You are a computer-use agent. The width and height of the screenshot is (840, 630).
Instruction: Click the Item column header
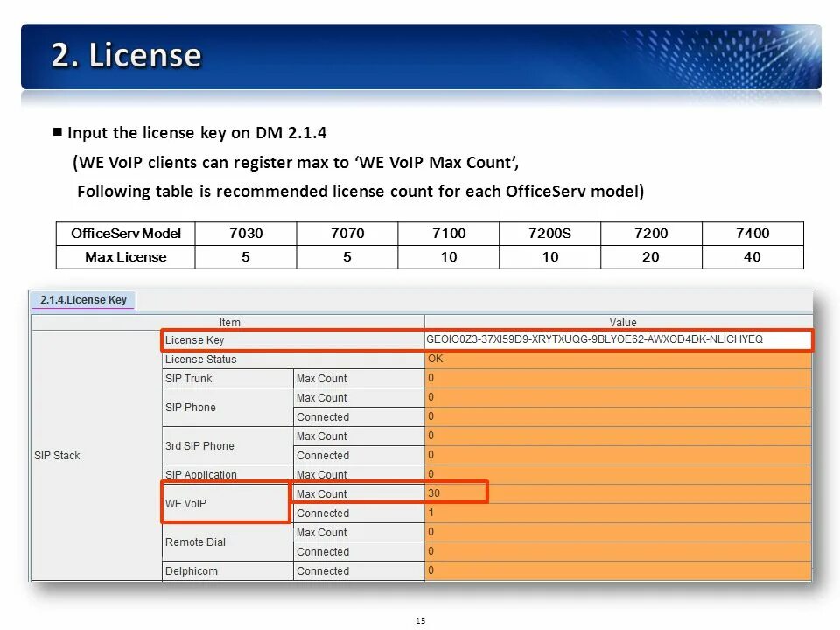(x=228, y=323)
